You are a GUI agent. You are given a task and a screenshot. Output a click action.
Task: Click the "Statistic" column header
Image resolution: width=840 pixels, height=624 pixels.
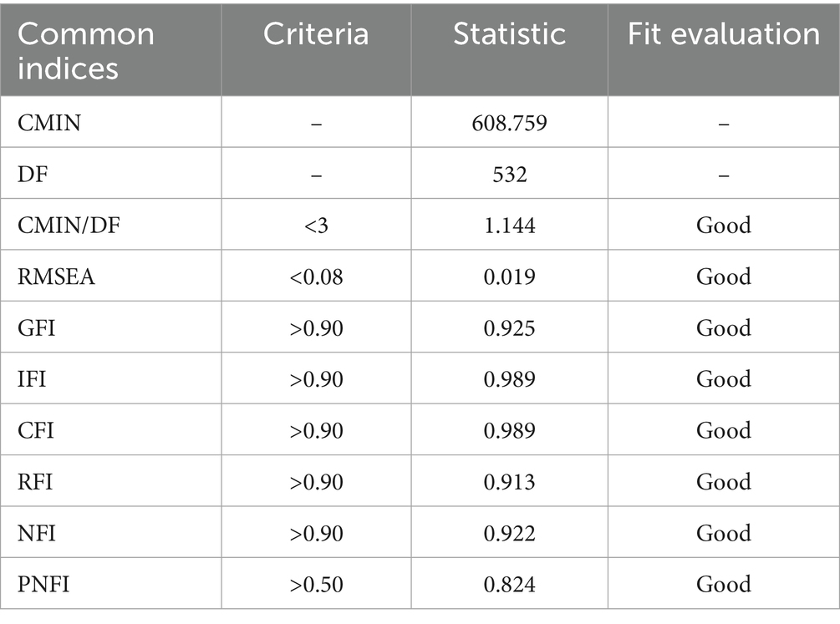click(x=509, y=33)
